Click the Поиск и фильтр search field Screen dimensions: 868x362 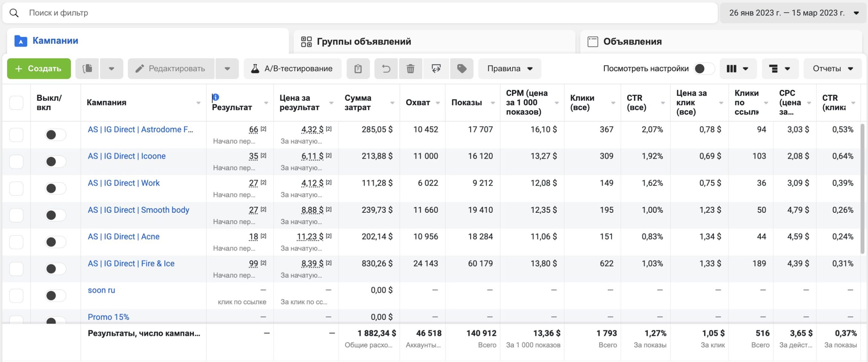pos(360,13)
